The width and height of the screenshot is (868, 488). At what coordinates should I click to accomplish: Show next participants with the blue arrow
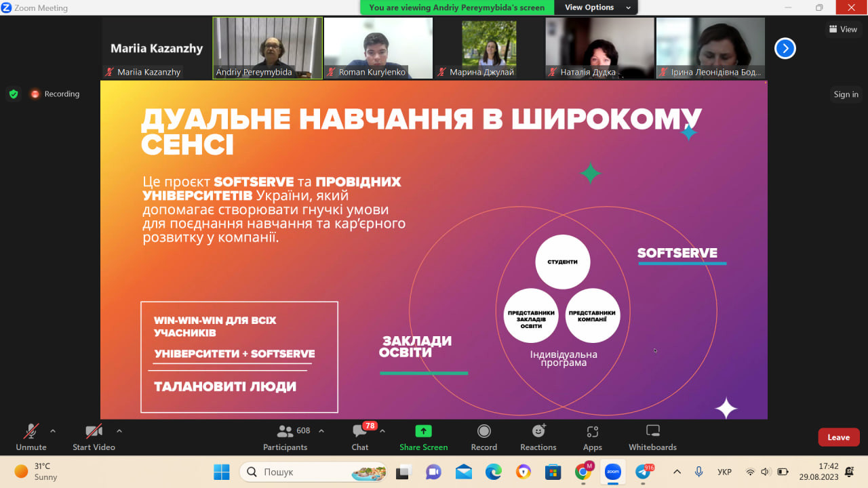point(785,48)
